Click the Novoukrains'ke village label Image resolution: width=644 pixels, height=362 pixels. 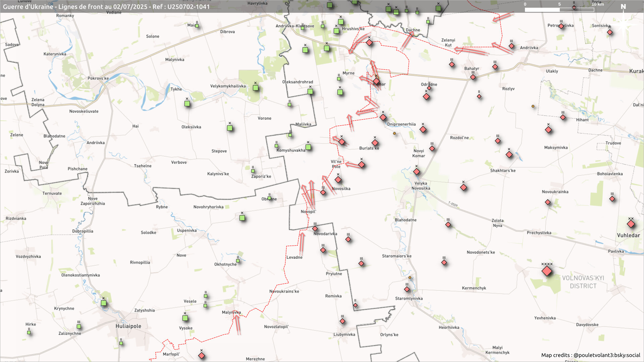284,292
